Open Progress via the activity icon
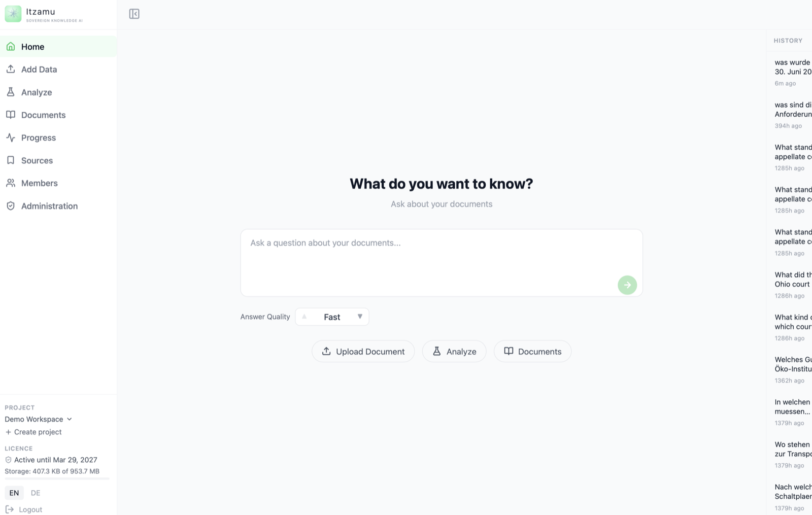This screenshot has height=515, width=812. 11,138
